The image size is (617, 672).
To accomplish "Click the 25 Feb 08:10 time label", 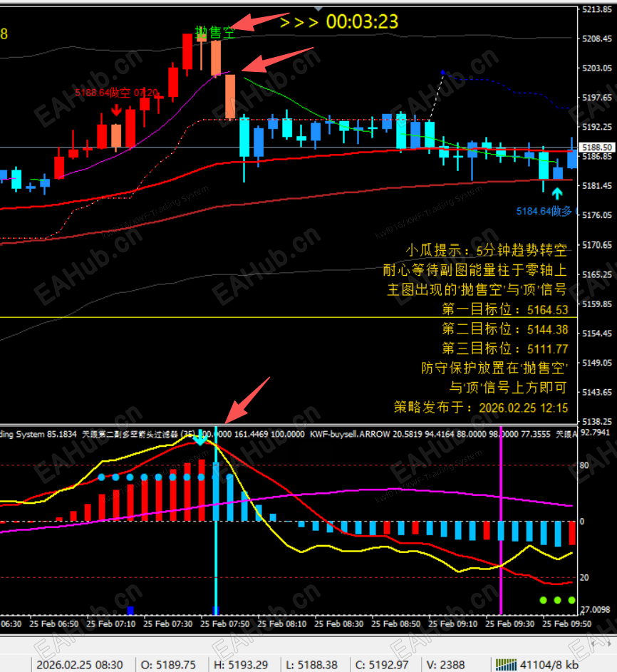I will click(x=282, y=624).
